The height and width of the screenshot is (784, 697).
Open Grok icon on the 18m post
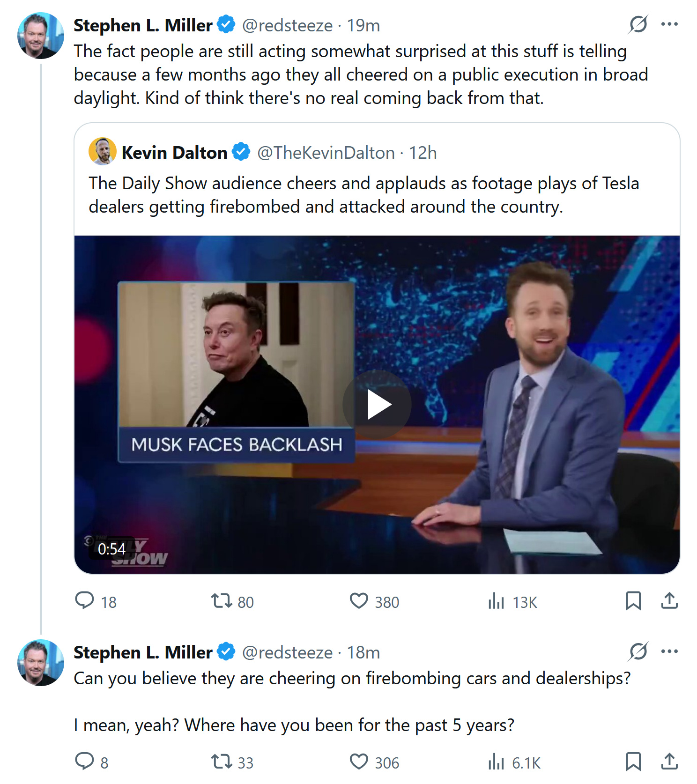pos(638,651)
